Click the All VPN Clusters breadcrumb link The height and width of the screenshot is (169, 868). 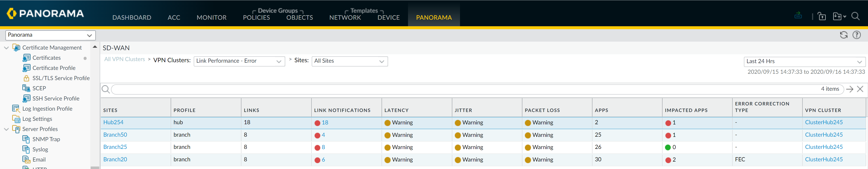click(x=124, y=59)
